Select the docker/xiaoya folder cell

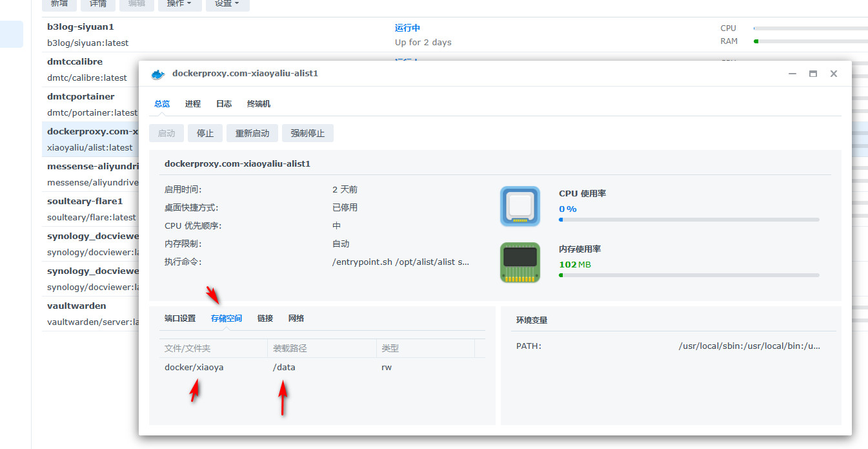[x=194, y=367]
